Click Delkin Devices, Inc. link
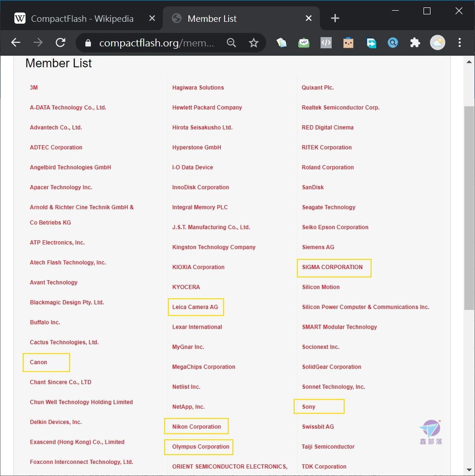The image size is (475, 476). 56,422
